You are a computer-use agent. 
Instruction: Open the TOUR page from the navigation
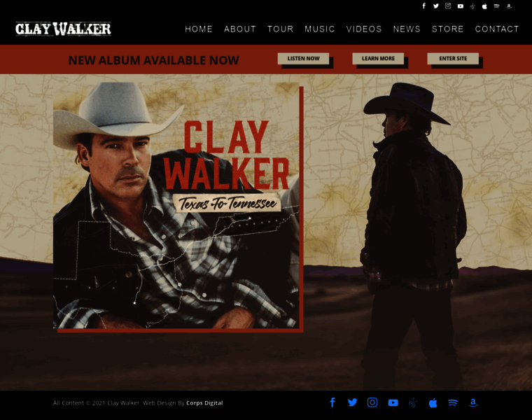coord(280,29)
